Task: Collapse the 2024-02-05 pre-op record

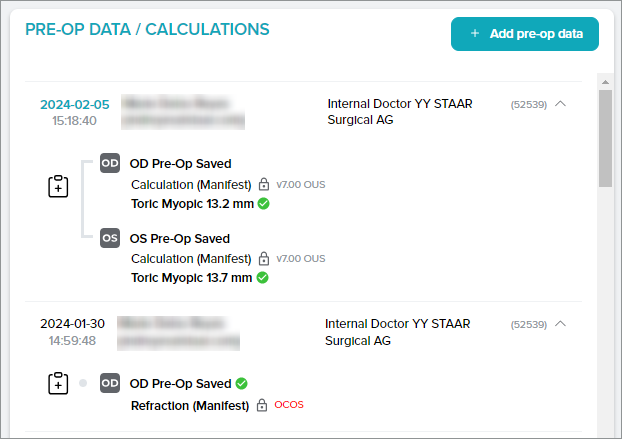Action: click(x=560, y=103)
